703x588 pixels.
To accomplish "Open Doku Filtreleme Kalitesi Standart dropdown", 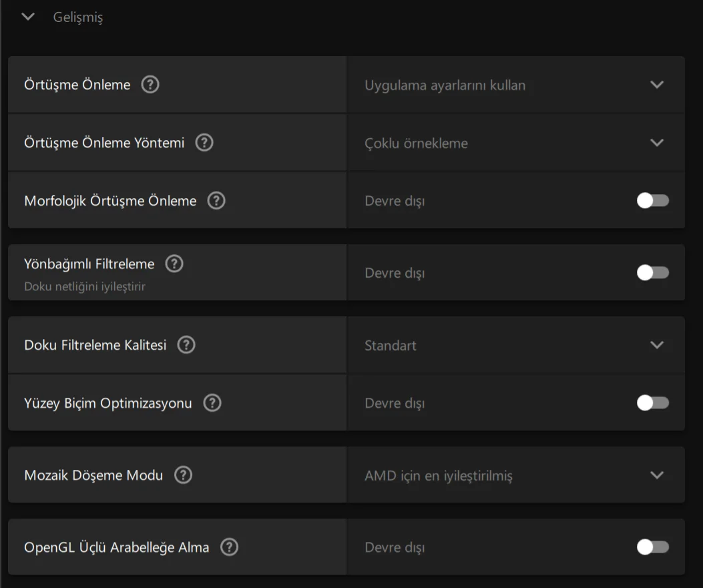I will point(516,344).
